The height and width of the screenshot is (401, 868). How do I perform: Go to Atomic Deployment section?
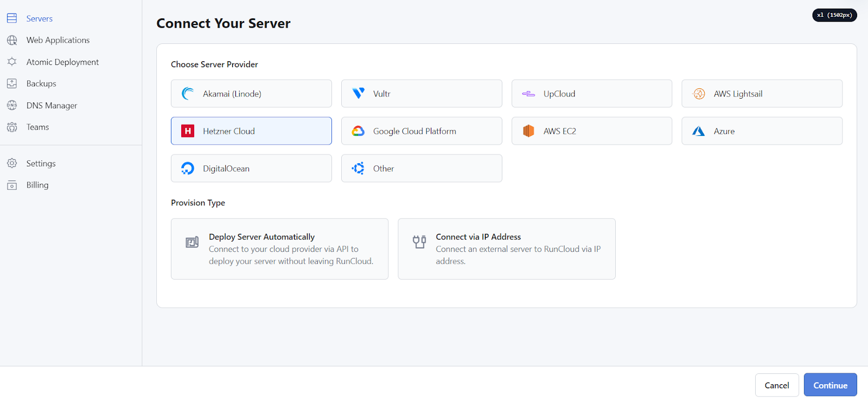(x=62, y=62)
